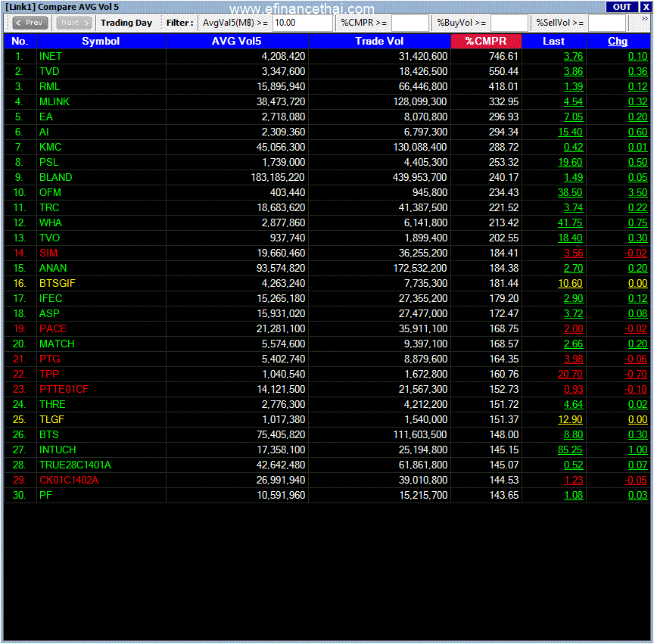Select Trading Day option
This screenshot has height=644, width=654.
[x=126, y=23]
